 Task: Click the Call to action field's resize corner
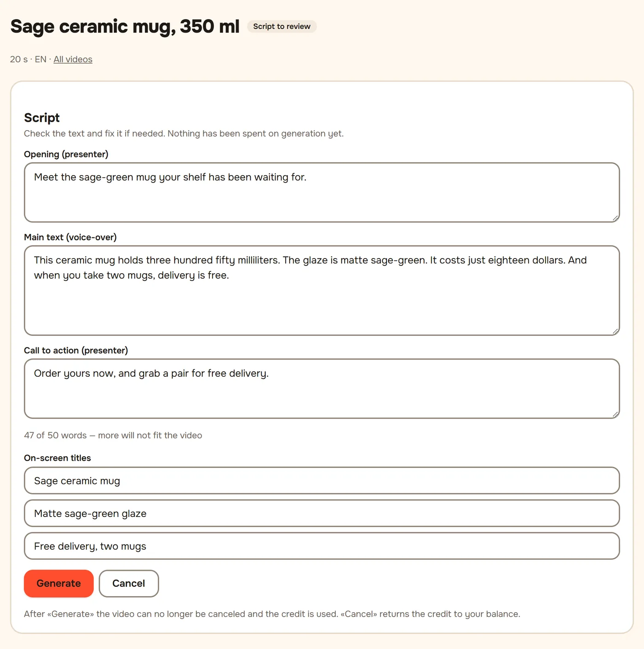point(615,414)
